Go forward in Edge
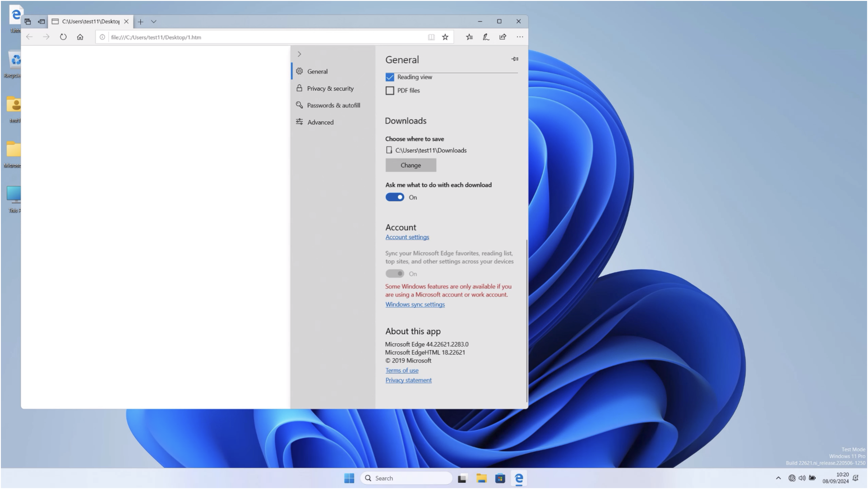868x489 pixels. (x=46, y=37)
